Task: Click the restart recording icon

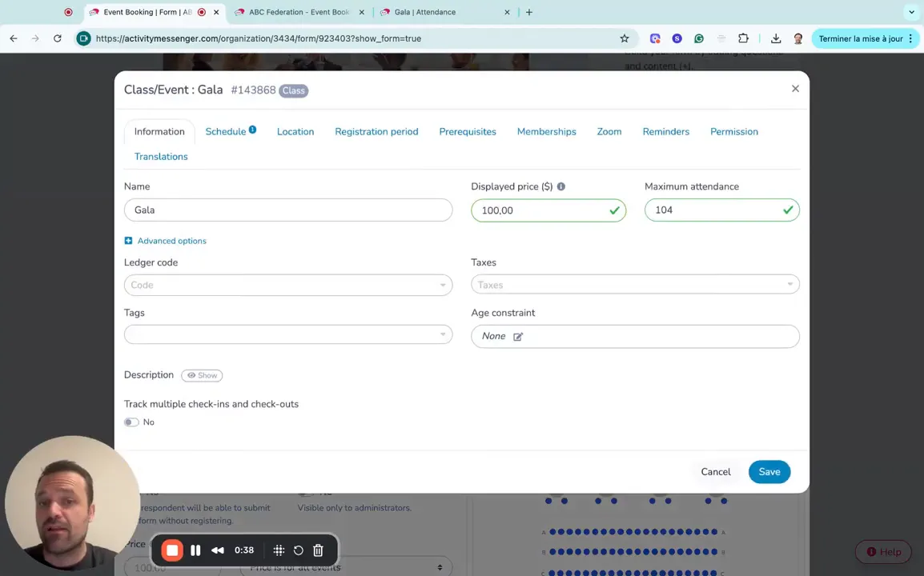Action: [x=298, y=550]
